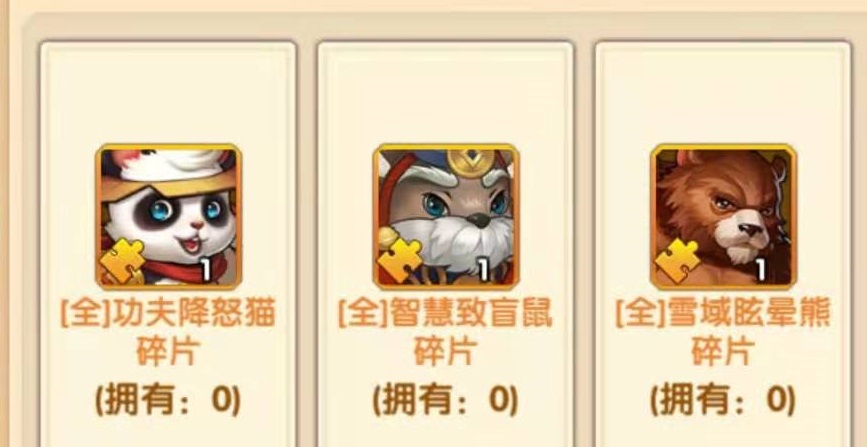The width and height of the screenshot is (867, 447).
Task: Click 拥有: 0 under the panda cat
Action: [168, 400]
